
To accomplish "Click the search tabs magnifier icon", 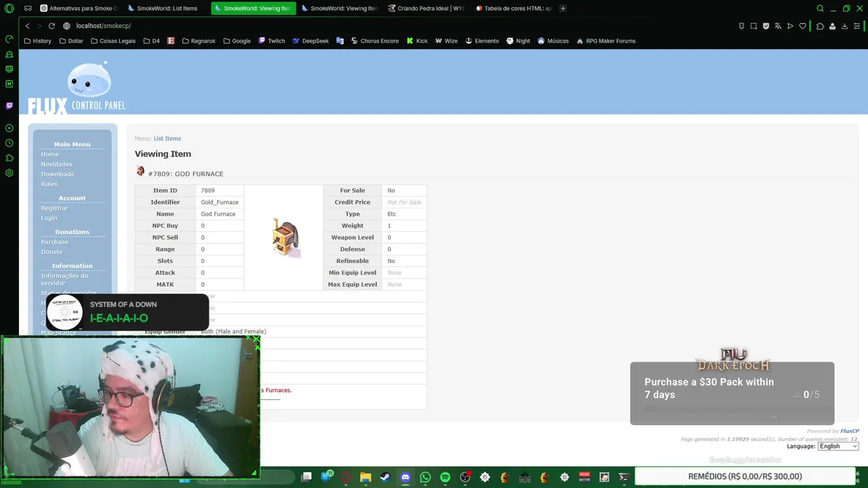I will [820, 8].
